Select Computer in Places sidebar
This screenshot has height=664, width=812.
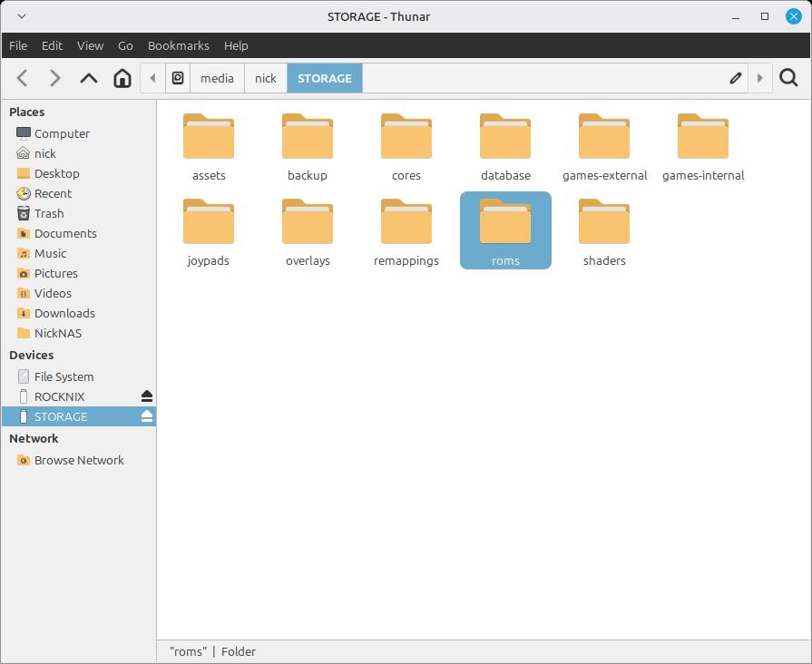point(79,133)
